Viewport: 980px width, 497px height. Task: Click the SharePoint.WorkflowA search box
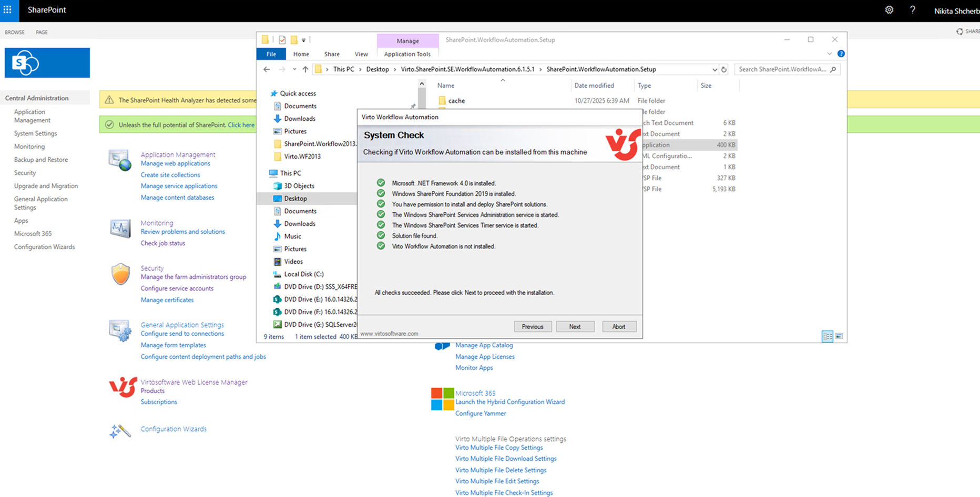(783, 69)
